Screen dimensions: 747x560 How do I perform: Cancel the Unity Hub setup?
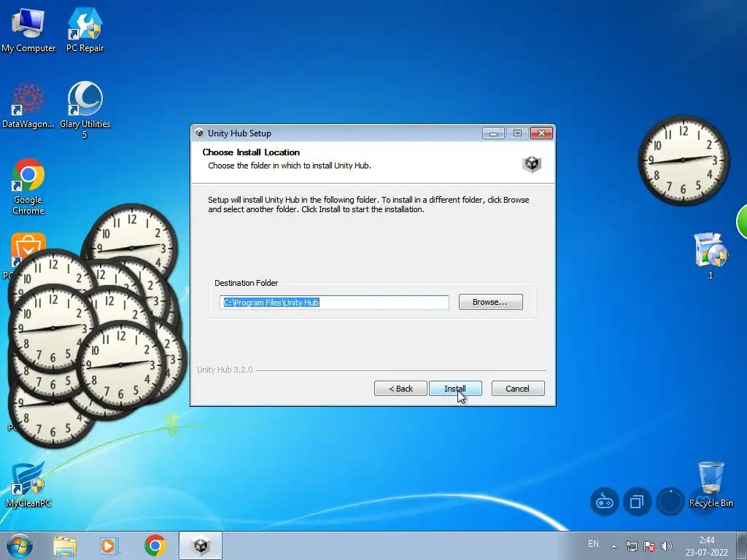[518, 389]
